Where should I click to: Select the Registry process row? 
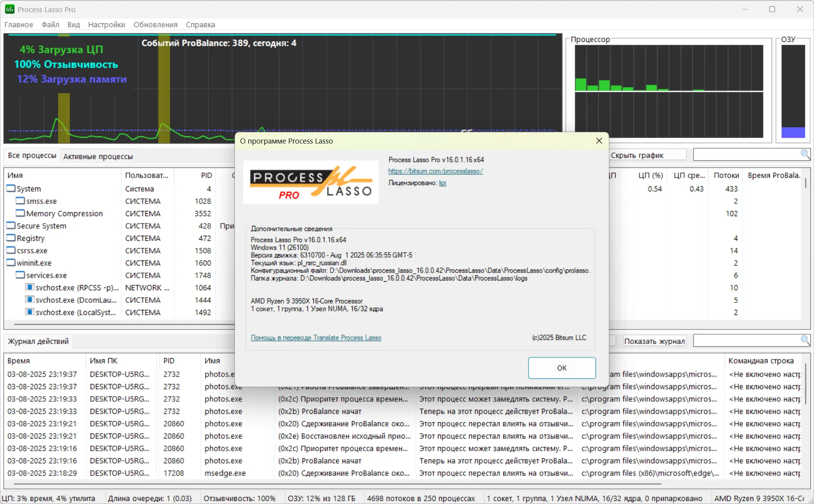click(31, 238)
